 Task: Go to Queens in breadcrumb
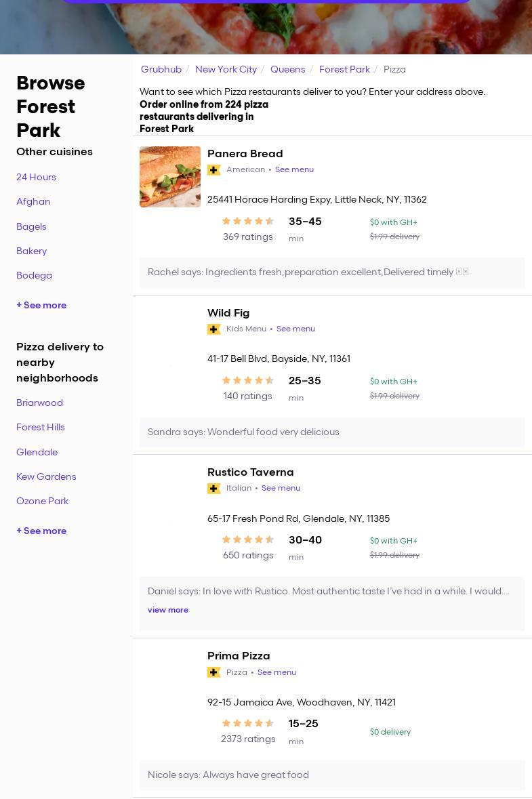click(287, 69)
